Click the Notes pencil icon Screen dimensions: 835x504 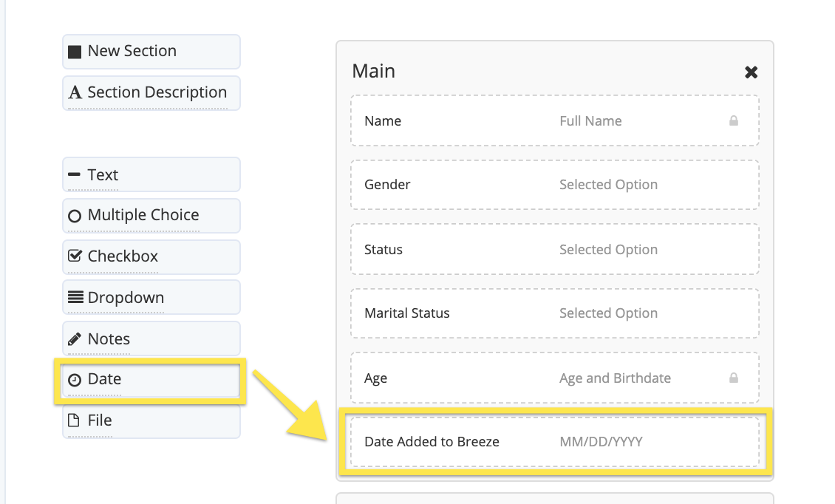(75, 339)
